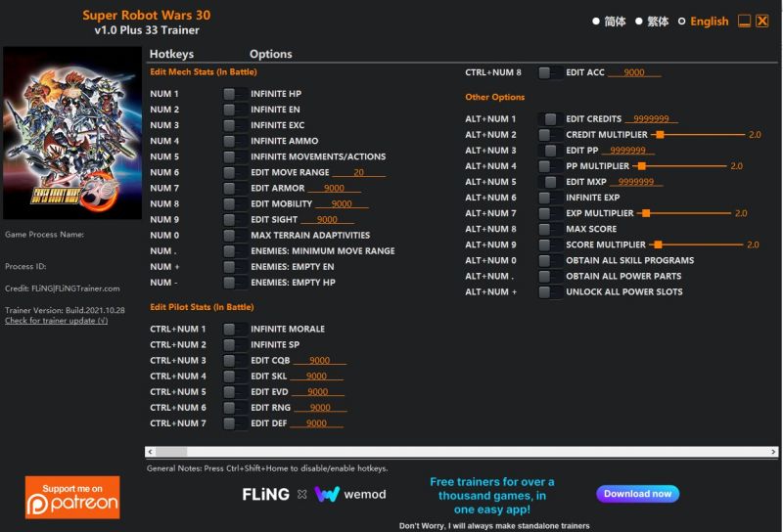The width and height of the screenshot is (783, 532).
Task: Click the Edit PP value field
Action: pos(627,151)
